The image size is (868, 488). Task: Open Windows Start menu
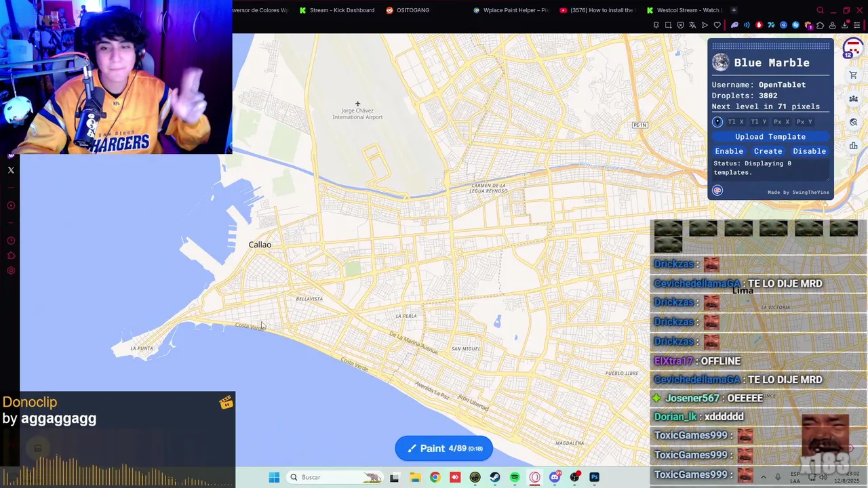click(274, 477)
